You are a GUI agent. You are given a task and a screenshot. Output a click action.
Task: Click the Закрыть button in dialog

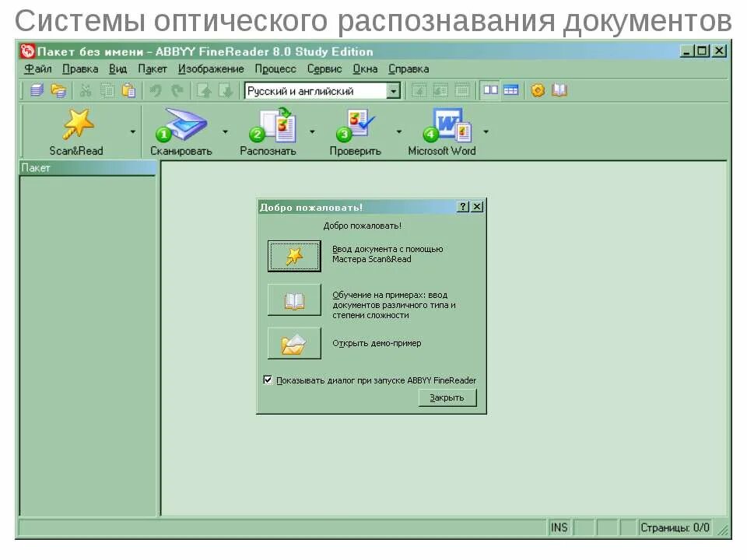(447, 397)
